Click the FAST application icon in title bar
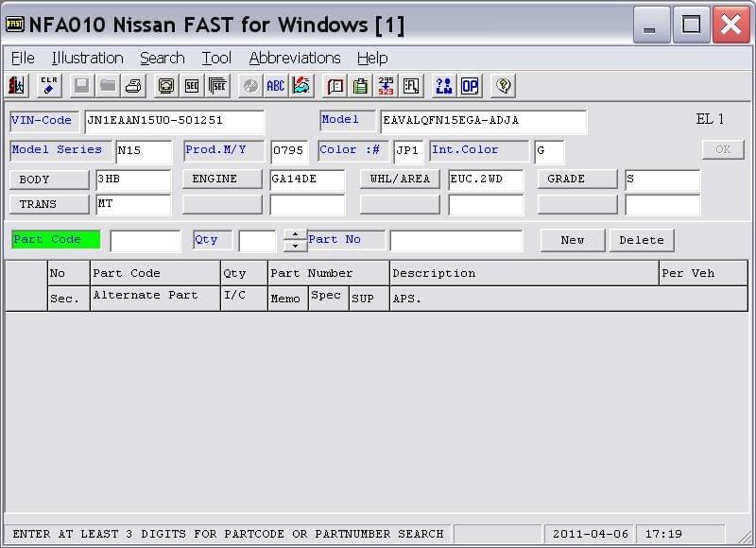This screenshot has width=756, height=548. [14, 25]
